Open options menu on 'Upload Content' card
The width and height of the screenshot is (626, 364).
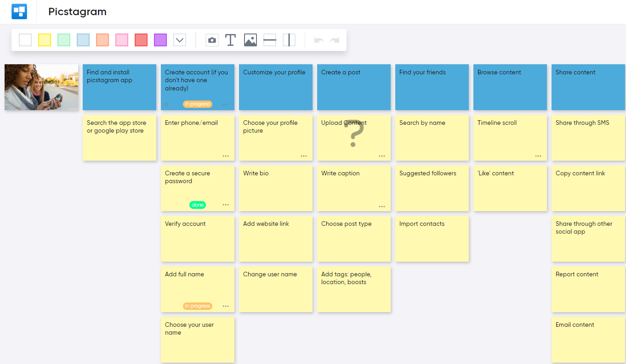point(382,156)
